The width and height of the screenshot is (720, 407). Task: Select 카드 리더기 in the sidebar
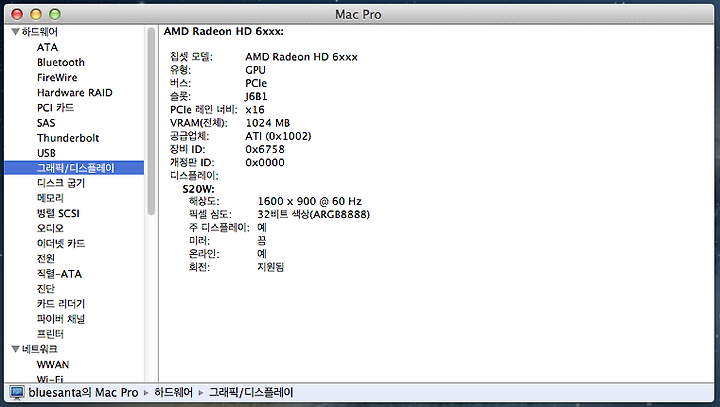click(x=61, y=304)
